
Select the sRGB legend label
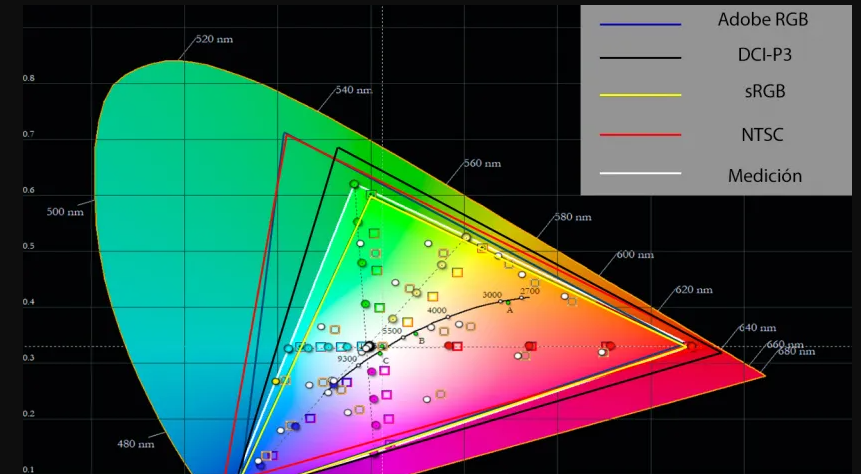(764, 92)
